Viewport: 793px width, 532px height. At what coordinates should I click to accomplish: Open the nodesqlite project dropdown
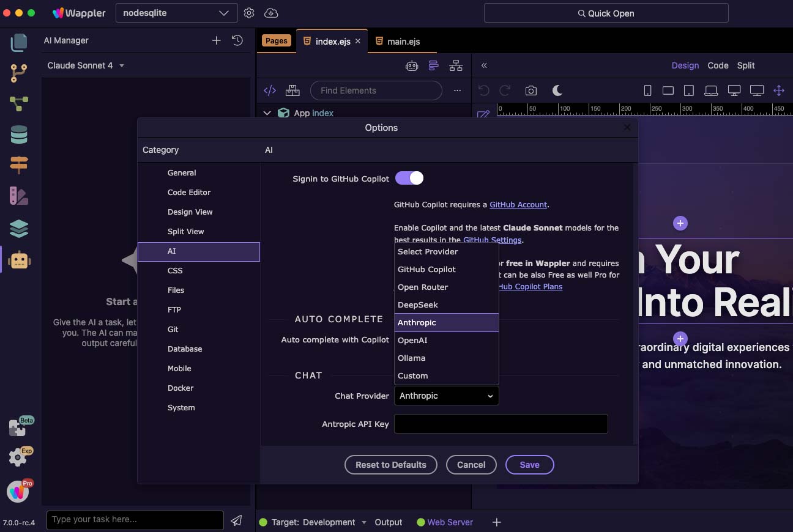(176, 13)
